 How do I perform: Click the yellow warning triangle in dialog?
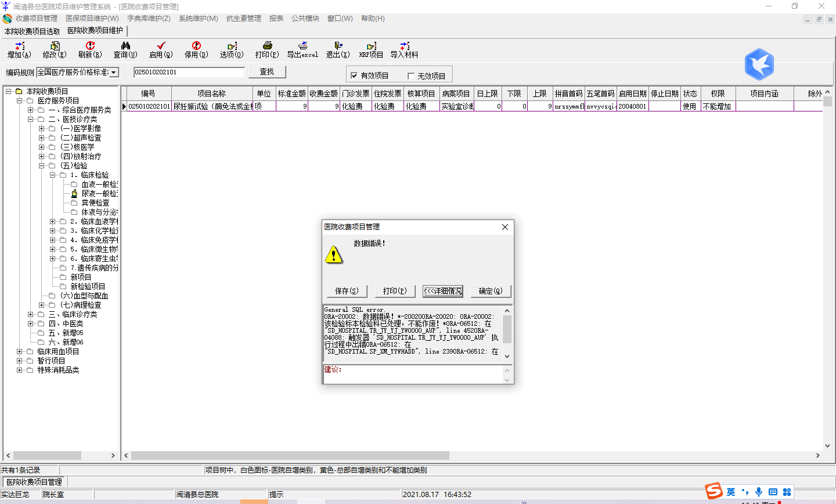pos(334,254)
